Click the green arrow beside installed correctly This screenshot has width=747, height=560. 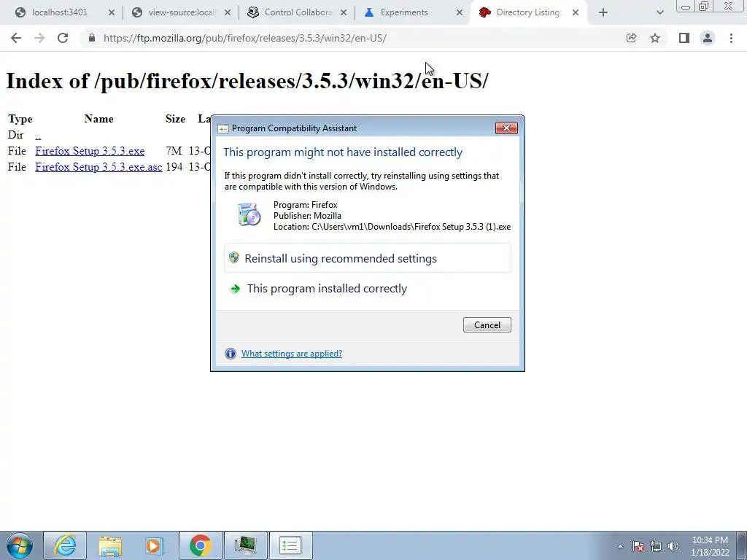[x=235, y=289]
